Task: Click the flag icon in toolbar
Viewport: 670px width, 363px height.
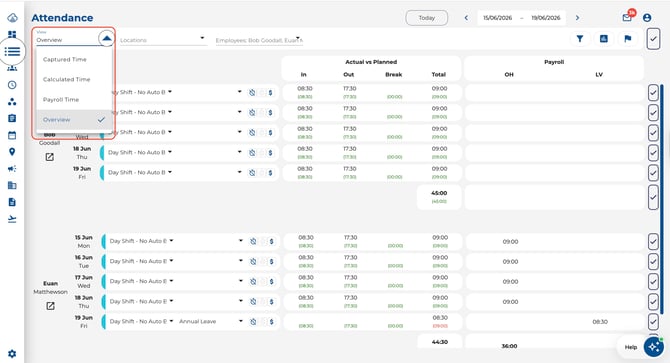Action: (x=627, y=39)
